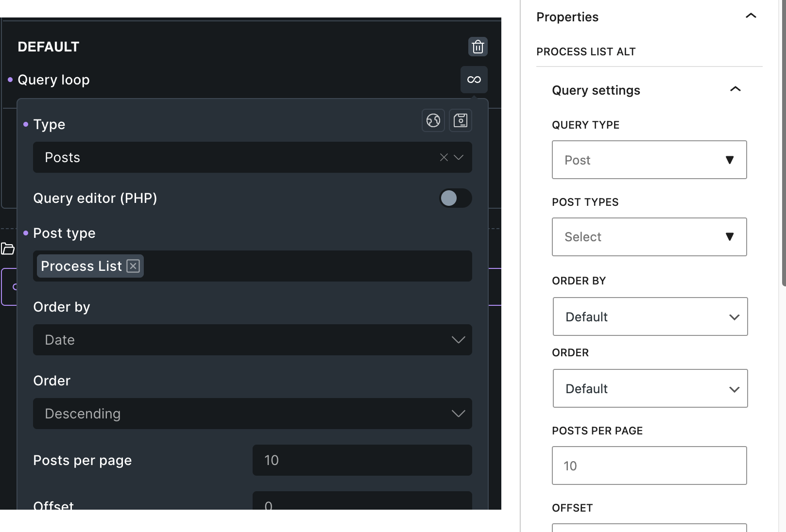Toggle the Query editor (PHP) switch
The height and width of the screenshot is (532, 786).
point(455,198)
